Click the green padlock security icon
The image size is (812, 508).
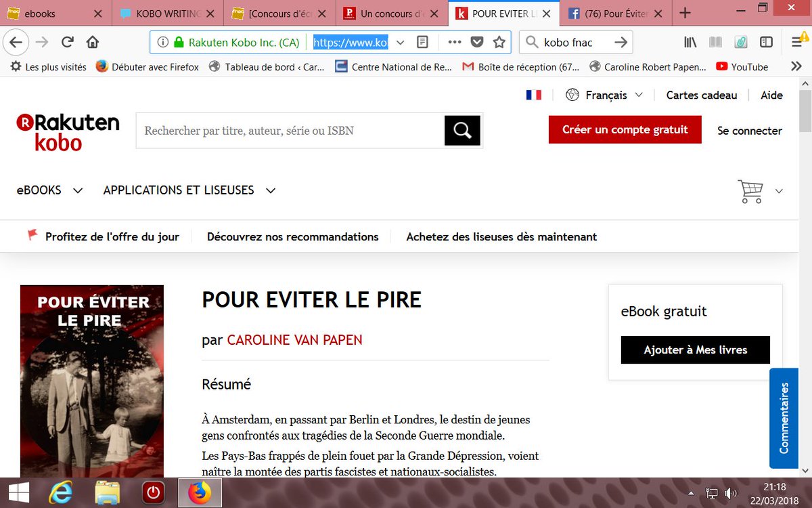point(179,42)
